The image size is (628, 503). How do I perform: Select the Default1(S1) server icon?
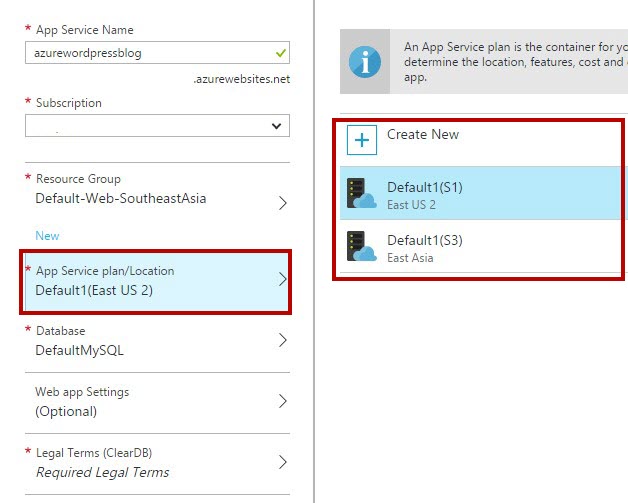pos(362,193)
